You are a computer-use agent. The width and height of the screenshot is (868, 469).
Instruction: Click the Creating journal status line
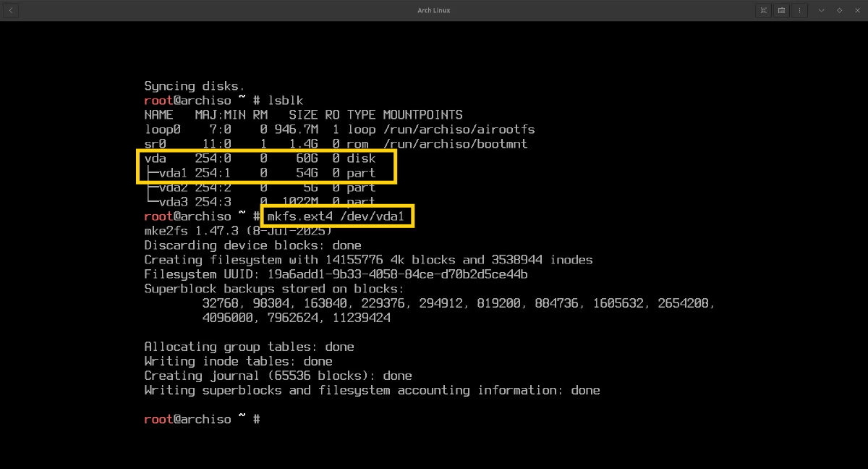(x=278, y=376)
